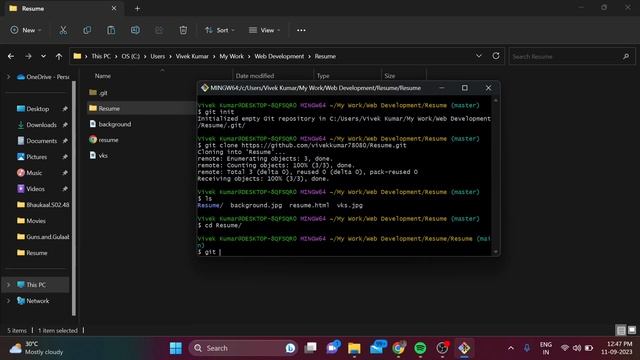Select the background file
Screen dimensions: 640x360
point(115,124)
